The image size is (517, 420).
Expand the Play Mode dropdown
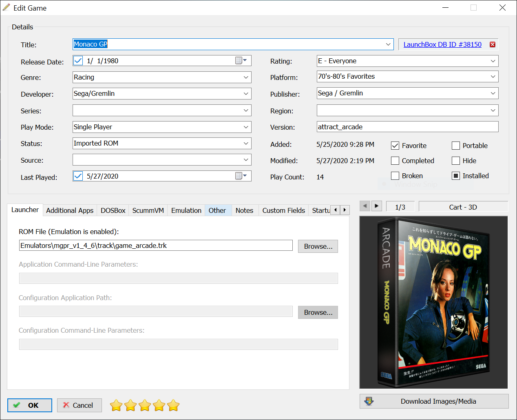tap(246, 127)
